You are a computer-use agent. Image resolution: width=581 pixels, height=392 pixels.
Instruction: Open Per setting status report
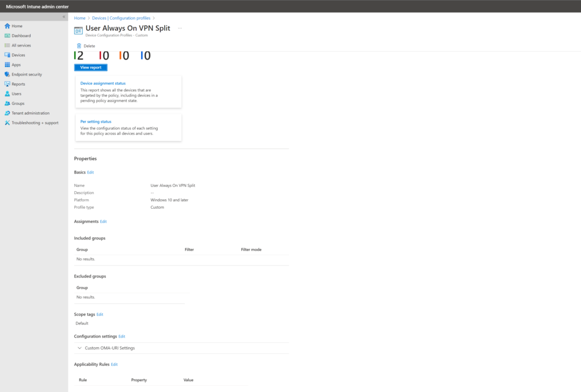click(95, 121)
